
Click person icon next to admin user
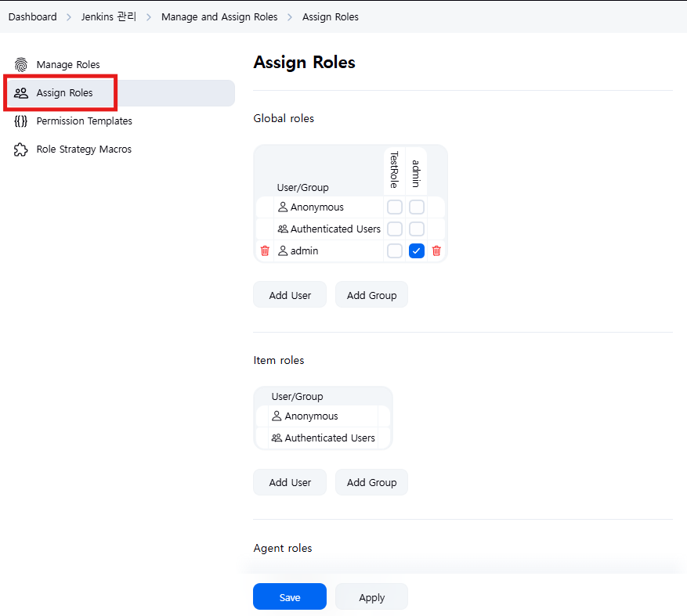coord(283,251)
